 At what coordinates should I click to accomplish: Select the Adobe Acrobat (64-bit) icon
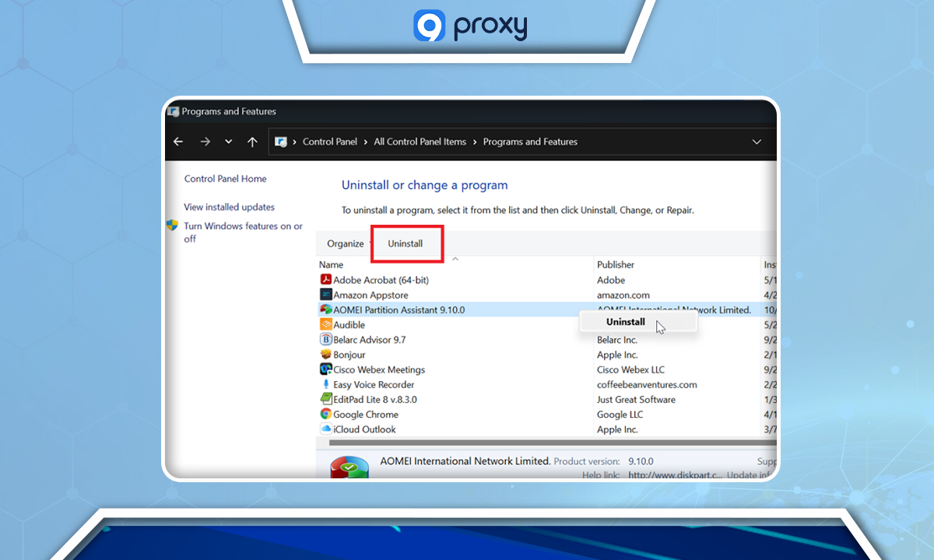tap(325, 280)
